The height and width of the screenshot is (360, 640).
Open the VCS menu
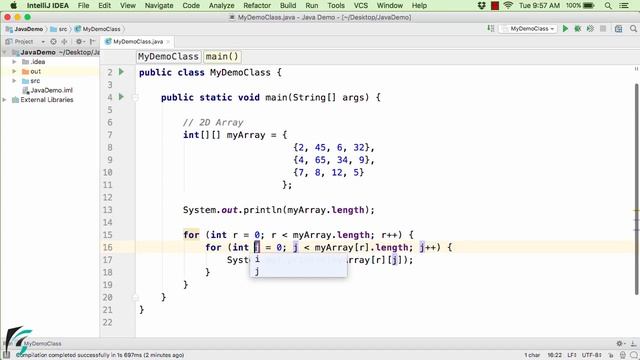click(360, 5)
